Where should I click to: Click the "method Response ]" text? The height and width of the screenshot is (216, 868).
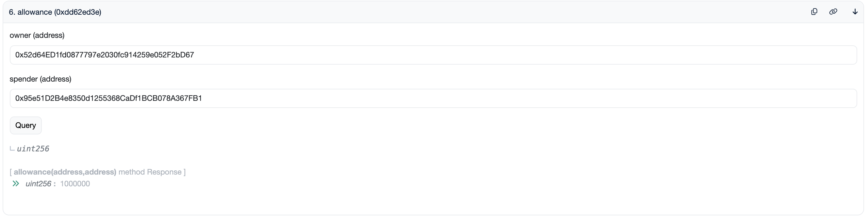coord(150,172)
